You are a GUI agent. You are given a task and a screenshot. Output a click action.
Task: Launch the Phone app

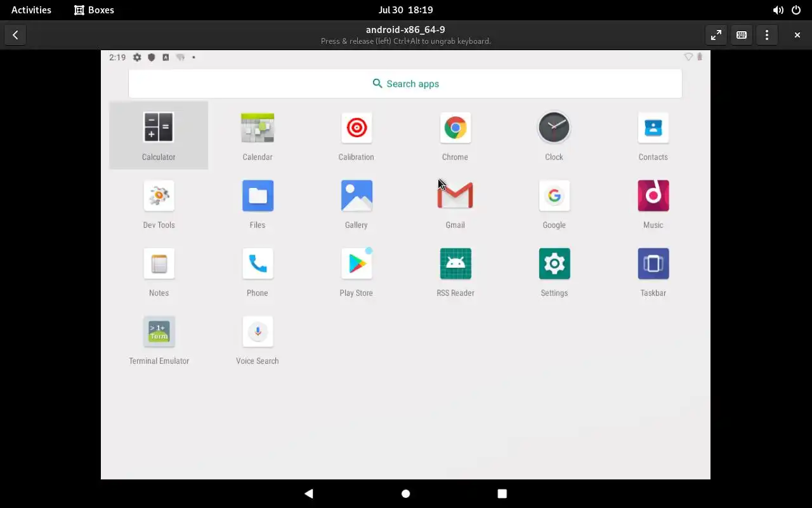258,271
